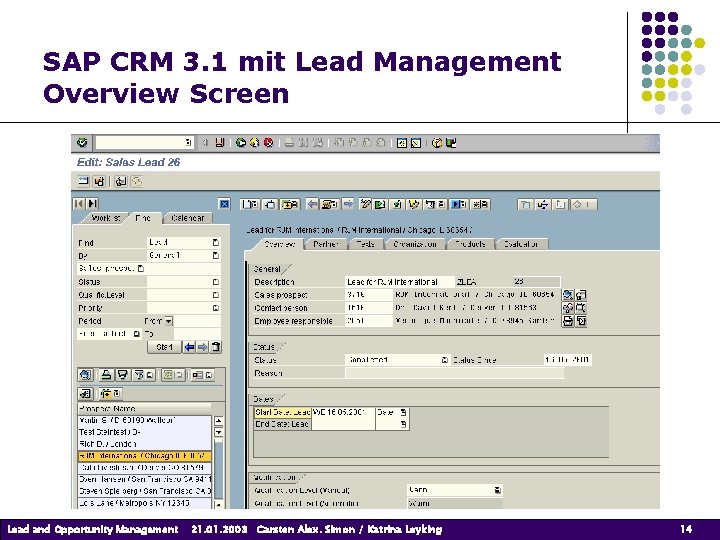Image resolution: width=720 pixels, height=540 pixels.
Task: Select the Lois Lane / Metropolis NY 12345 row
Action: click(144, 503)
